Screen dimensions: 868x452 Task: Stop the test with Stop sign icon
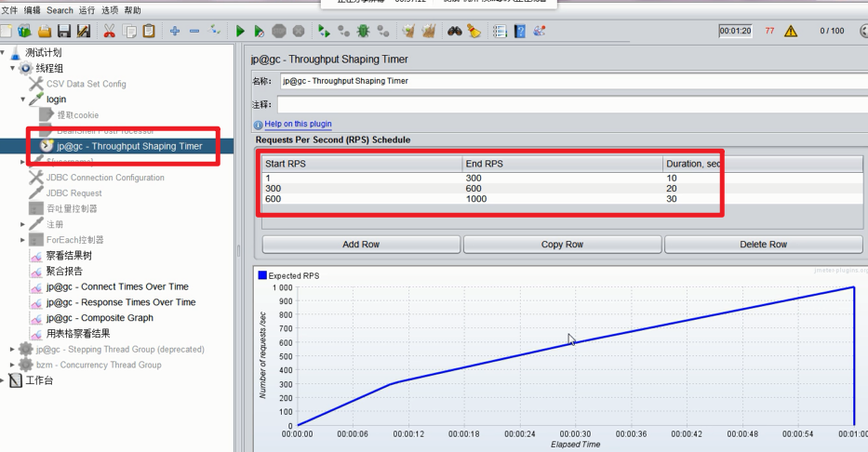[x=279, y=31]
